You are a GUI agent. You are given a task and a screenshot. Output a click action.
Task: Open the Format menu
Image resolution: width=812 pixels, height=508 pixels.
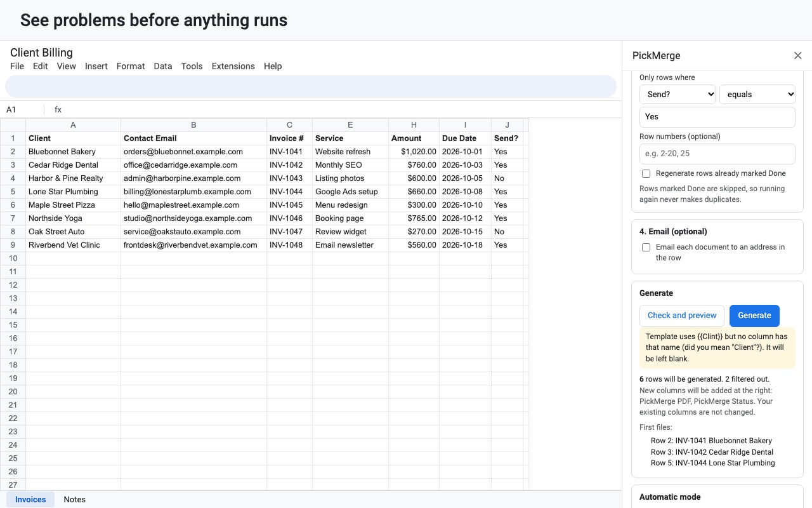click(131, 66)
